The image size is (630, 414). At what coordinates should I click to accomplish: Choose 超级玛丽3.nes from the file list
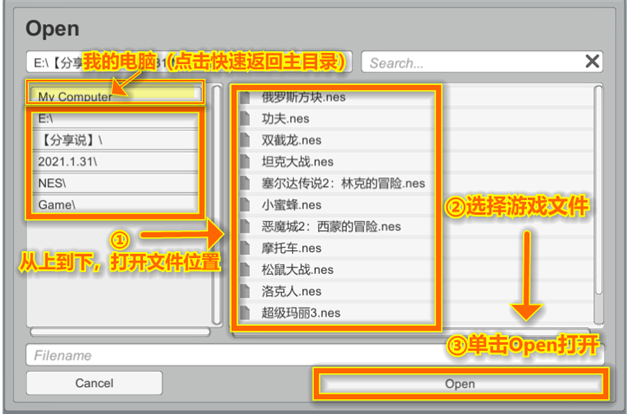click(300, 312)
